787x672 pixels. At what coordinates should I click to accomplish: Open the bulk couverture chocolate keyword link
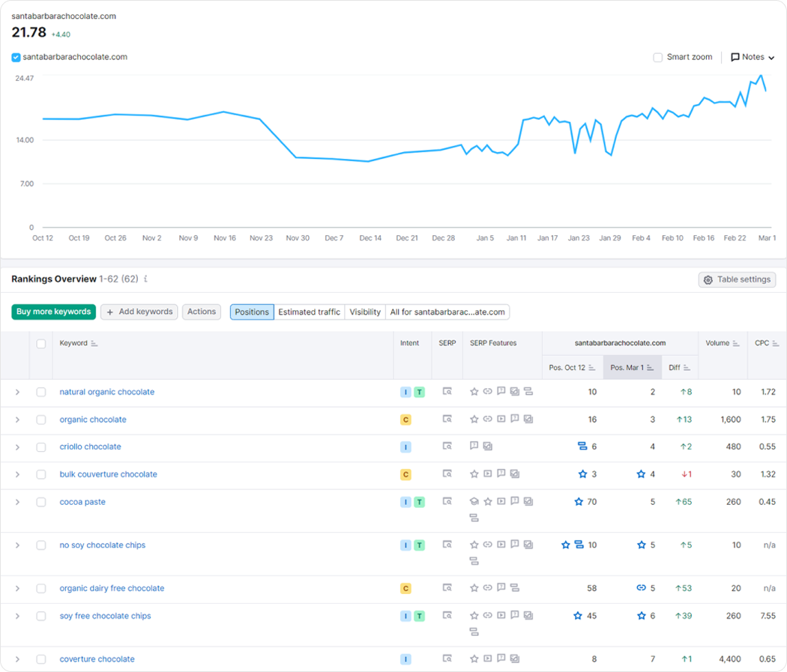click(x=109, y=474)
